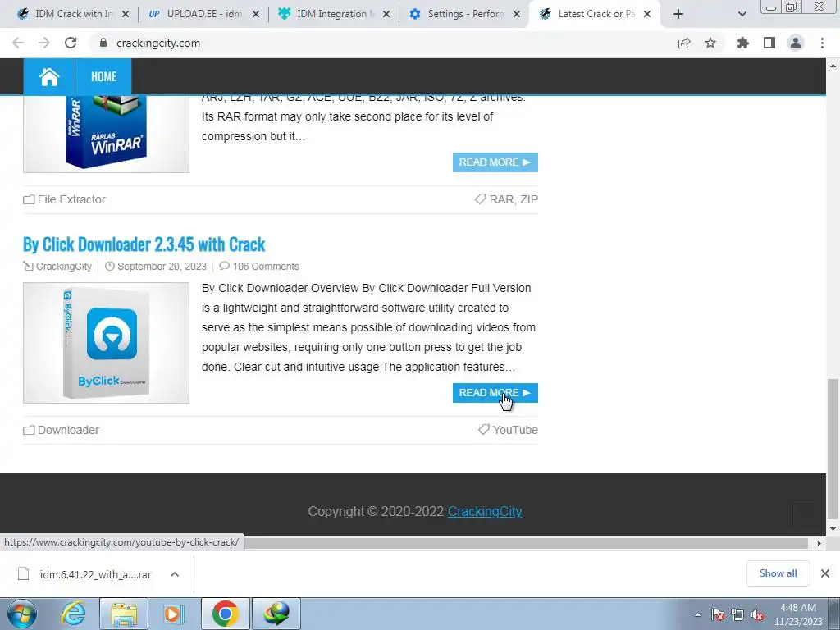Reload the current page
The height and width of the screenshot is (630, 840).
[71, 43]
